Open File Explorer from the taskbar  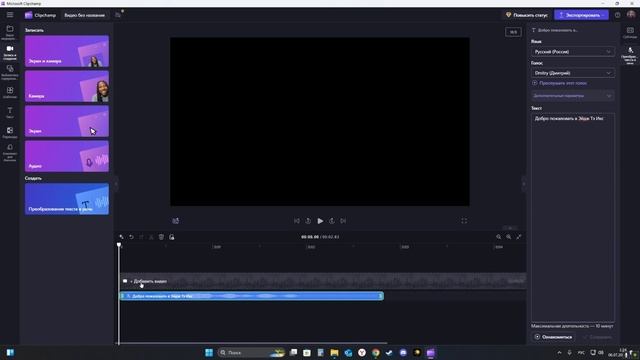point(334,353)
